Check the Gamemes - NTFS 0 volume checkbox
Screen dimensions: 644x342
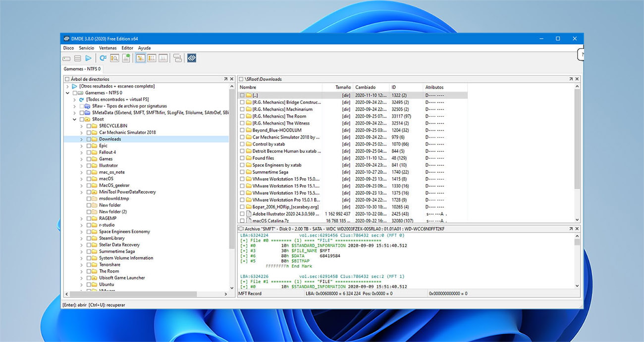point(74,93)
